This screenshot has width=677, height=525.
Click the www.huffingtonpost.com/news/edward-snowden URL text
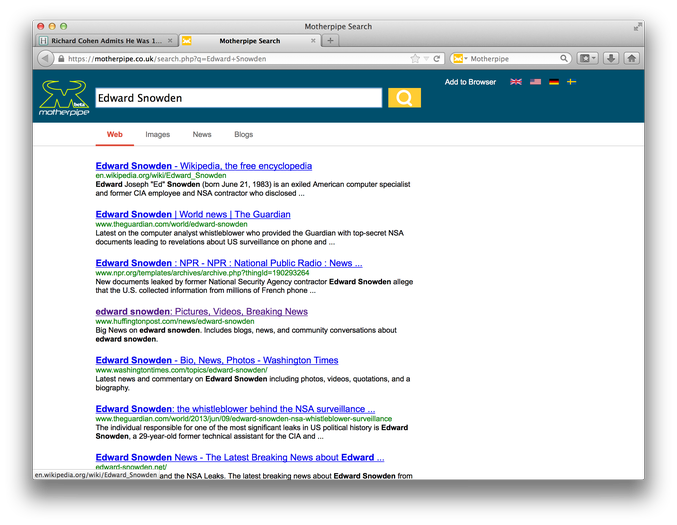[174, 321]
